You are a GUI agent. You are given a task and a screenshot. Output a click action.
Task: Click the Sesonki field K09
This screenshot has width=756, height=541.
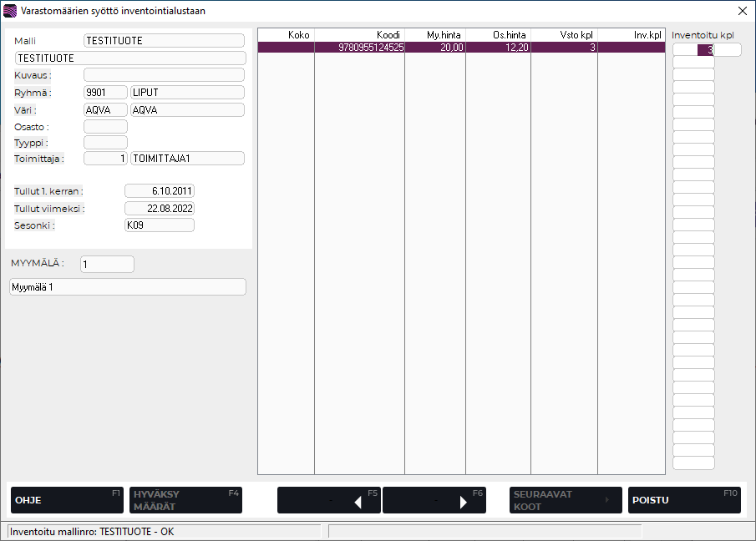point(159,225)
